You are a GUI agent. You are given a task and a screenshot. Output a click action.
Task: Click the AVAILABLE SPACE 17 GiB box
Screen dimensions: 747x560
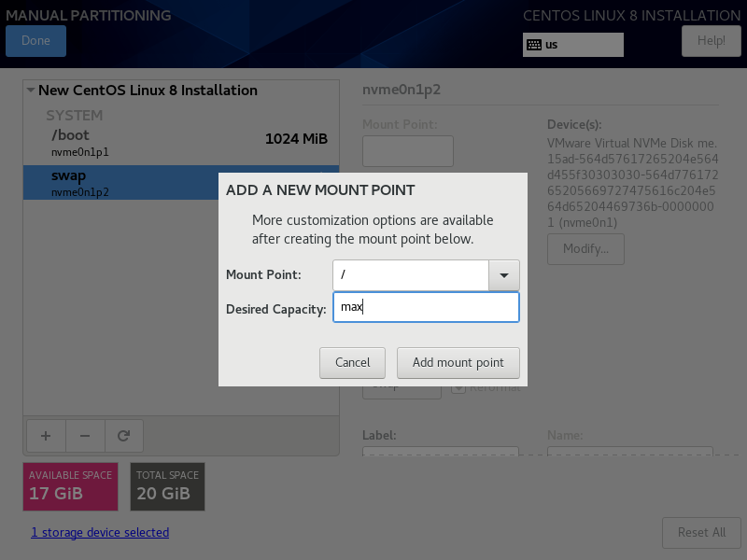(x=71, y=486)
